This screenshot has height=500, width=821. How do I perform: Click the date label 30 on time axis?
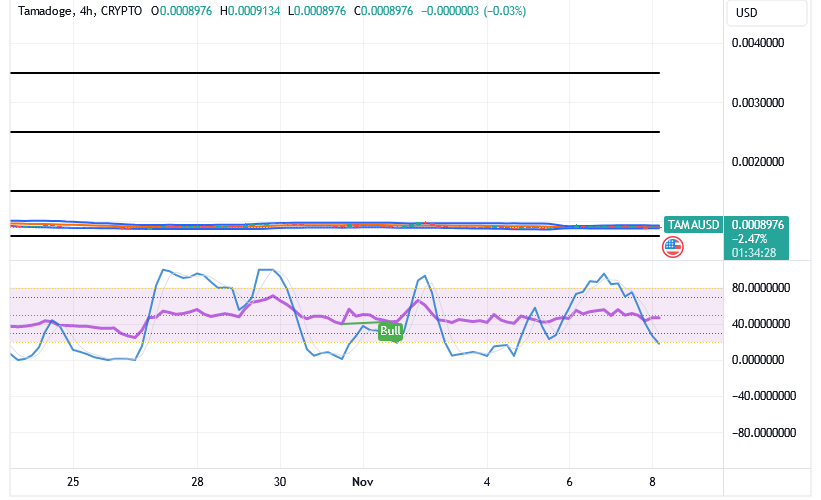(x=280, y=482)
